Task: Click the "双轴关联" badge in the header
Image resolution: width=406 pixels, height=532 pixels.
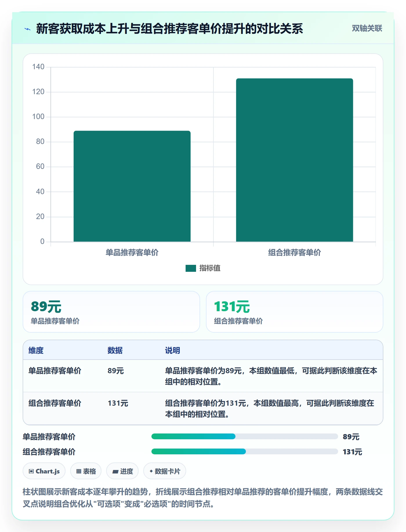Action: (x=367, y=28)
